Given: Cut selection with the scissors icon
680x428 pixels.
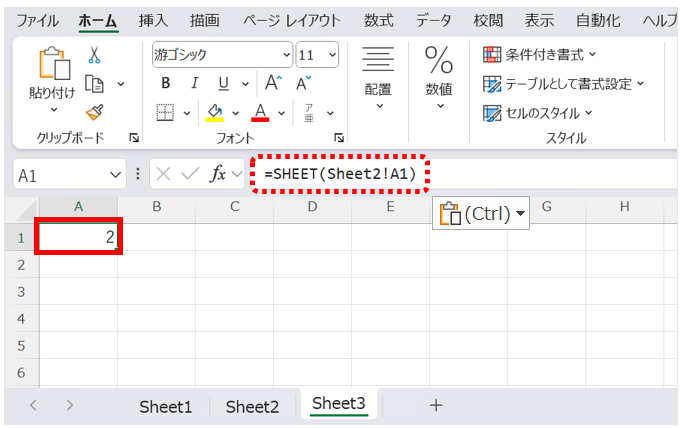Looking at the screenshot, I should (x=94, y=55).
